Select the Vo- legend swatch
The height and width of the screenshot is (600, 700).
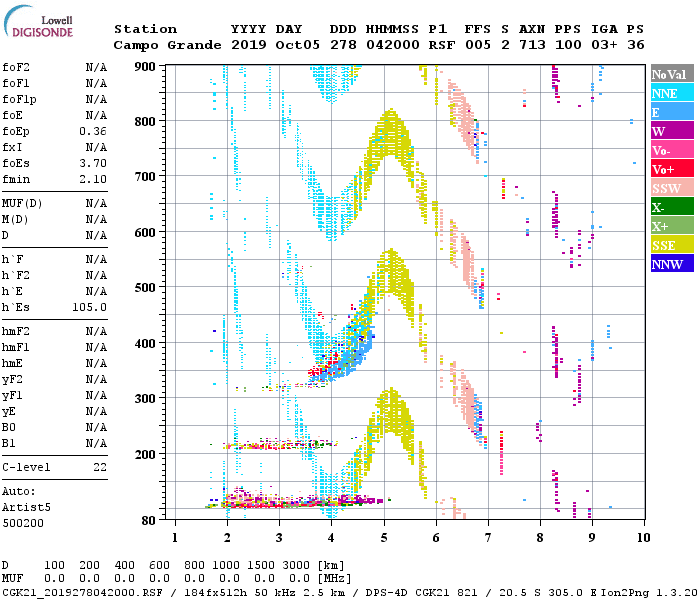(672, 150)
